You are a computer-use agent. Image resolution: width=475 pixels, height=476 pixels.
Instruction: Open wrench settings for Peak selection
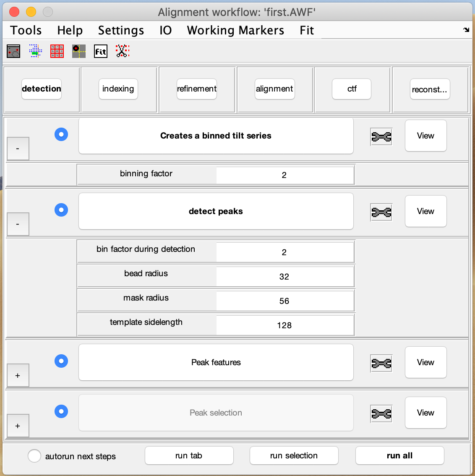point(381,413)
